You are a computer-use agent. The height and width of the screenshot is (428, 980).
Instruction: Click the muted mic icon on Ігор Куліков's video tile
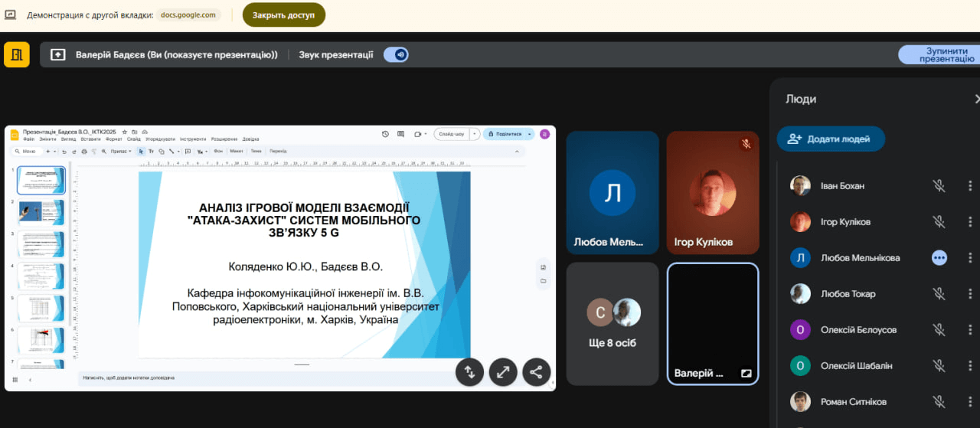[745, 144]
